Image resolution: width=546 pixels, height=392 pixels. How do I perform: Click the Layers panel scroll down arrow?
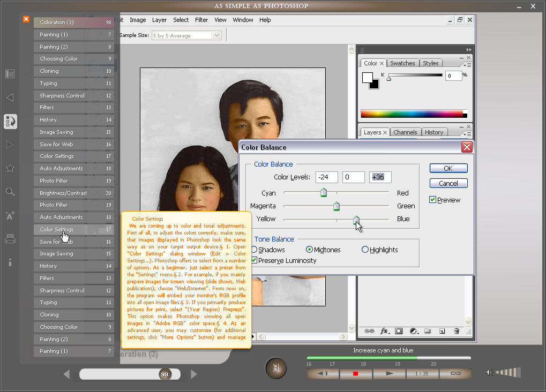[x=468, y=321]
